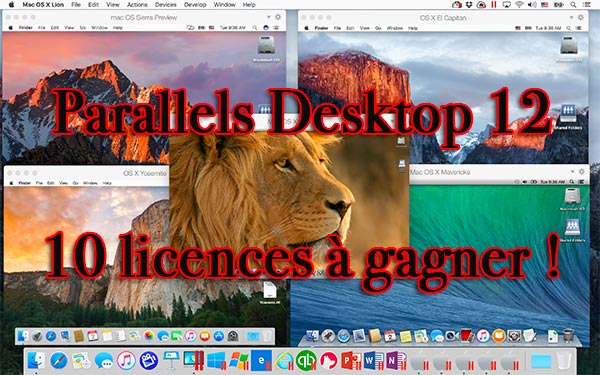600x375 pixels.
Task: Open Microsoft Word from the main Dock
Action: point(374,361)
